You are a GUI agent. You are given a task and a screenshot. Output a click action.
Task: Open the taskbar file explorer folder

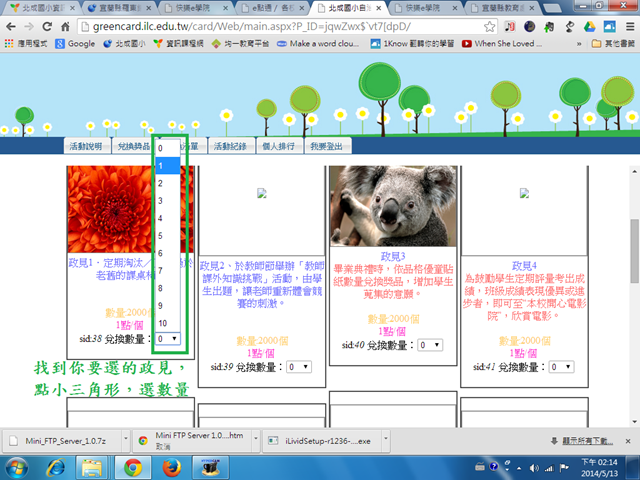point(95,467)
